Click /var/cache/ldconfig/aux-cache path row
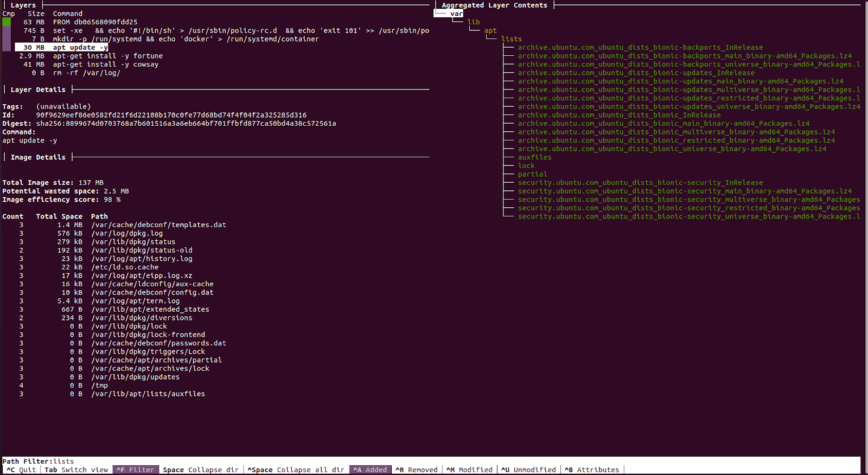This screenshot has height=475, width=868. click(x=116, y=284)
